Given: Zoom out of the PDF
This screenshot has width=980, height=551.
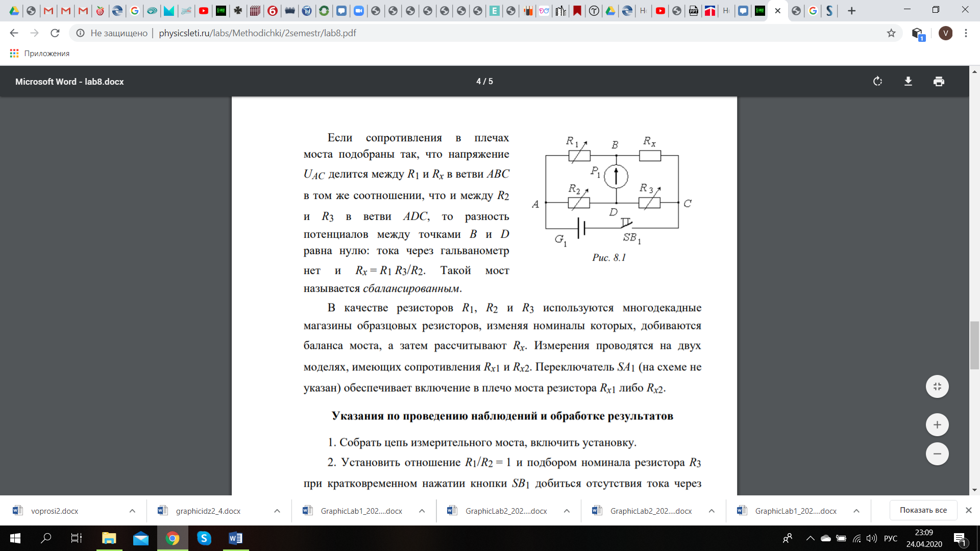Looking at the screenshot, I should tap(937, 454).
